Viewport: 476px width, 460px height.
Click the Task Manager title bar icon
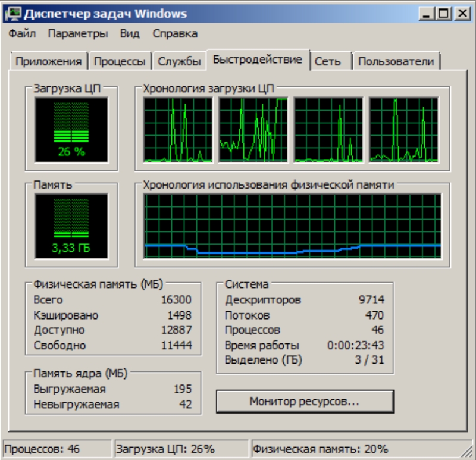click(13, 14)
